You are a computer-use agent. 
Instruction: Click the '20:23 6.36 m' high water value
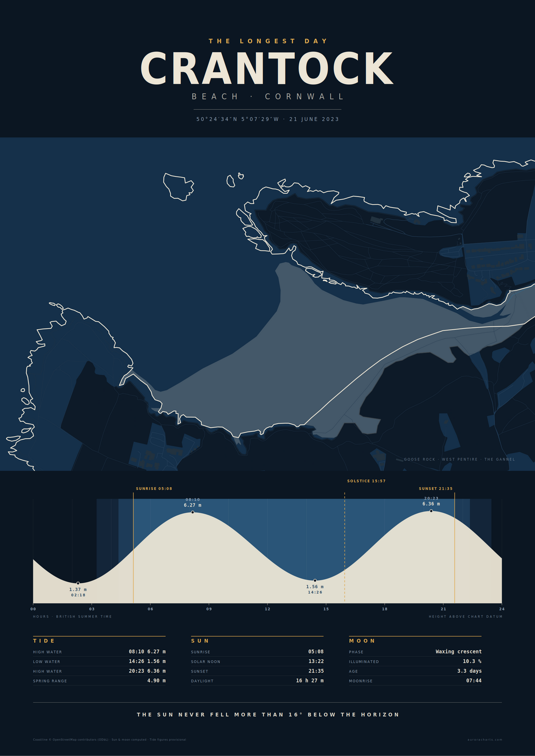pos(147,671)
